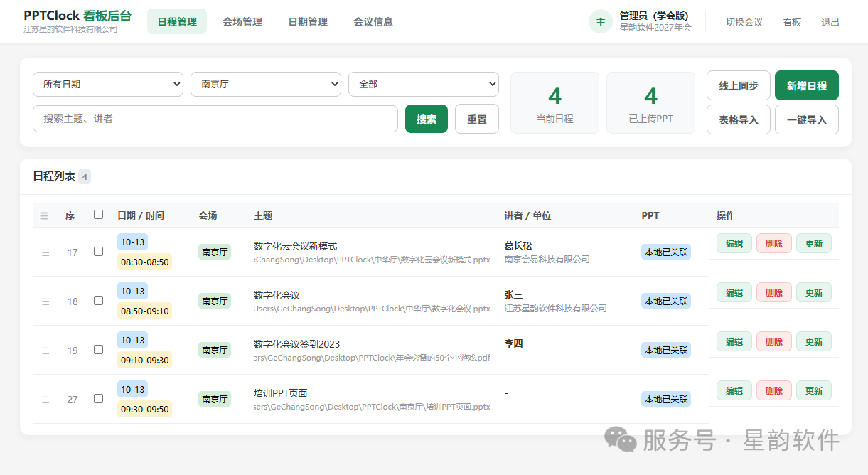Click 新增日程 to add a schedule
This screenshot has height=475, width=868.
pos(807,85)
